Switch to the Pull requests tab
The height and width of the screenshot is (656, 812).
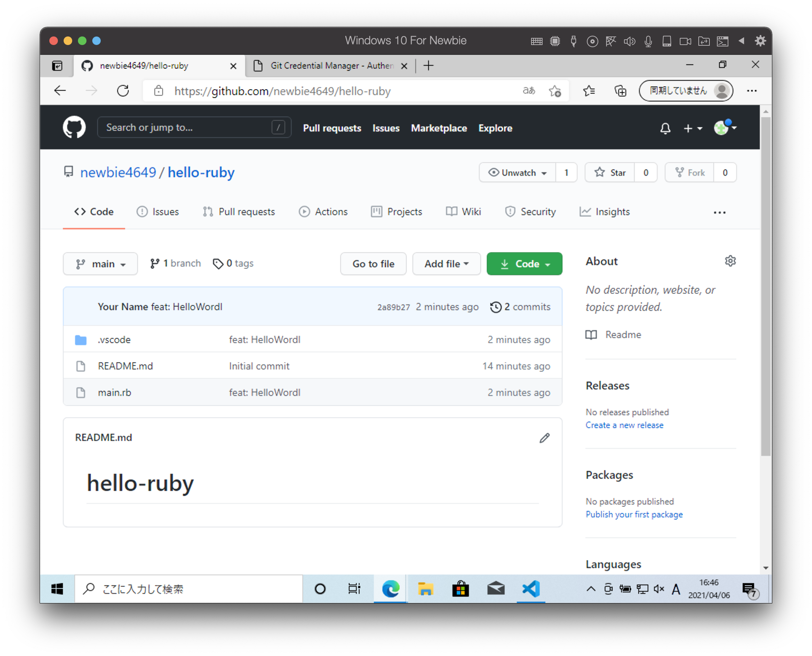[x=238, y=212]
